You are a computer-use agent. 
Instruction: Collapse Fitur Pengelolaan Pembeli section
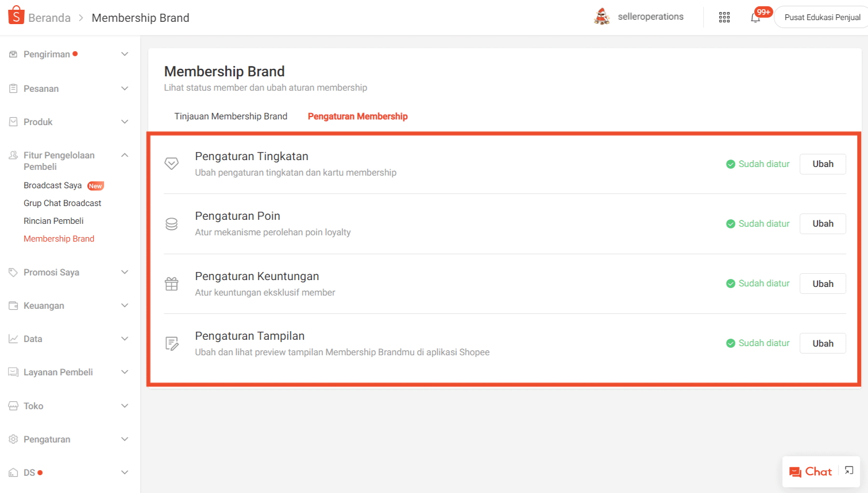[125, 155]
